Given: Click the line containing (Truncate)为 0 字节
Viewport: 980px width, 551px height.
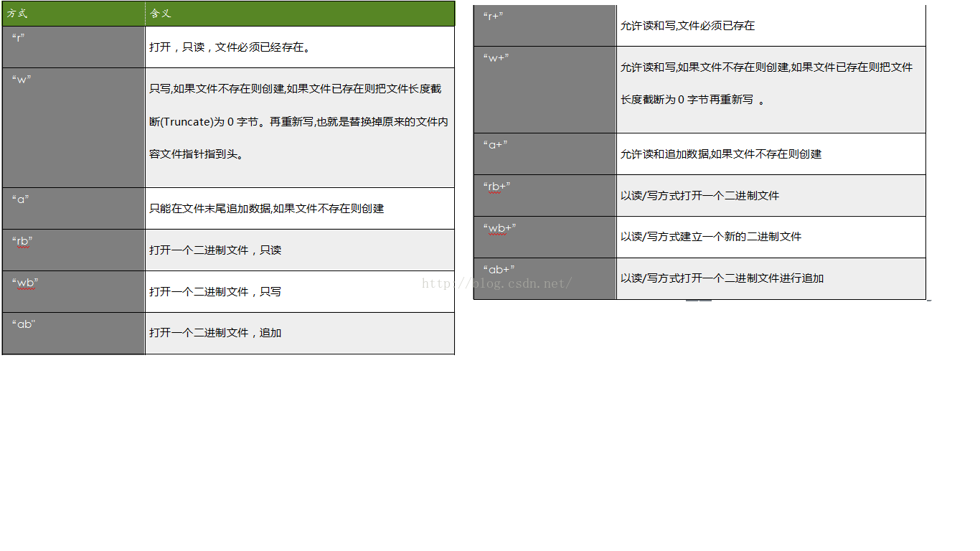Looking at the screenshot, I should click(x=298, y=122).
